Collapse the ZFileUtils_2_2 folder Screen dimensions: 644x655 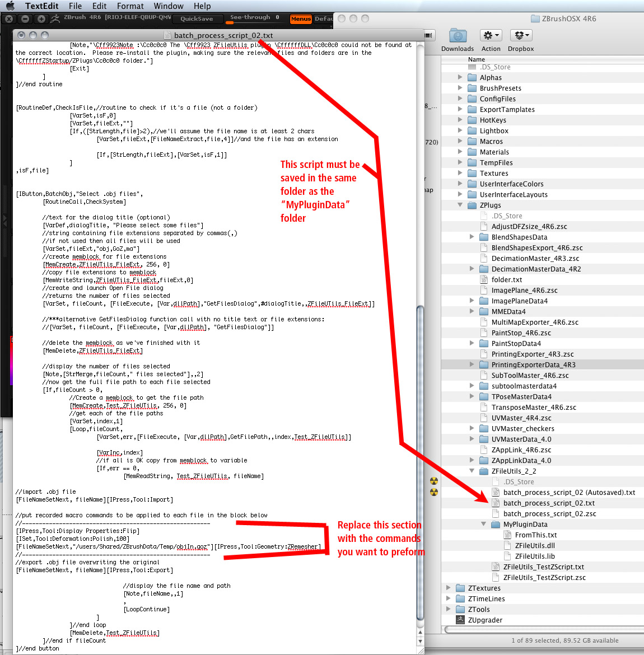[472, 471]
